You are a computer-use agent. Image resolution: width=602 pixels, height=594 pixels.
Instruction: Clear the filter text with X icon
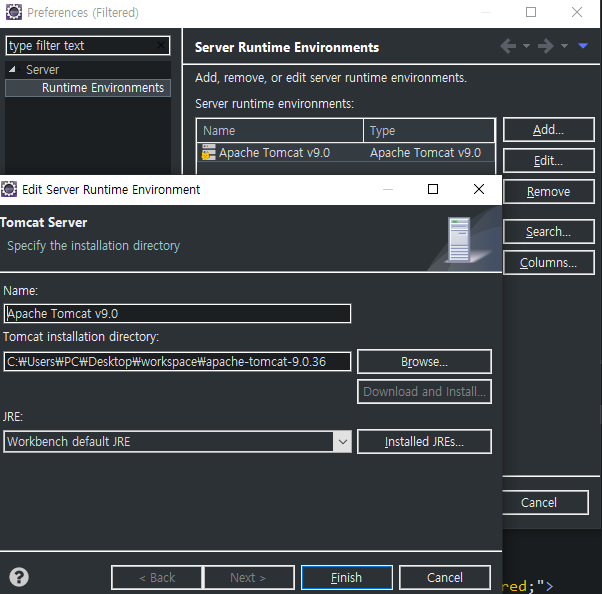(162, 45)
